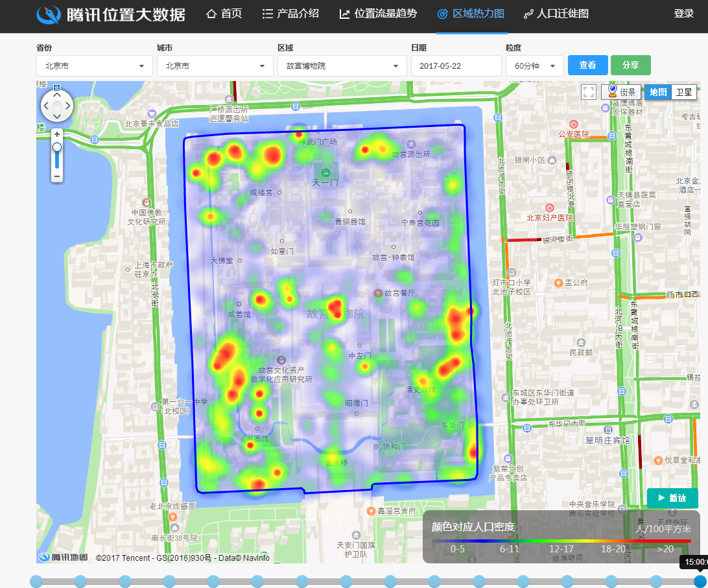Open the 首页 home page
Image resolution: width=708 pixels, height=588 pixels.
point(224,14)
